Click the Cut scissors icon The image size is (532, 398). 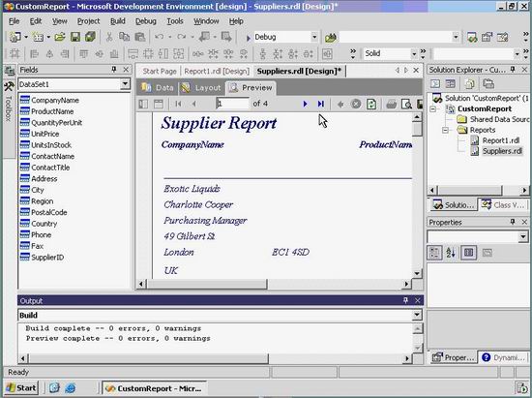[x=109, y=37]
